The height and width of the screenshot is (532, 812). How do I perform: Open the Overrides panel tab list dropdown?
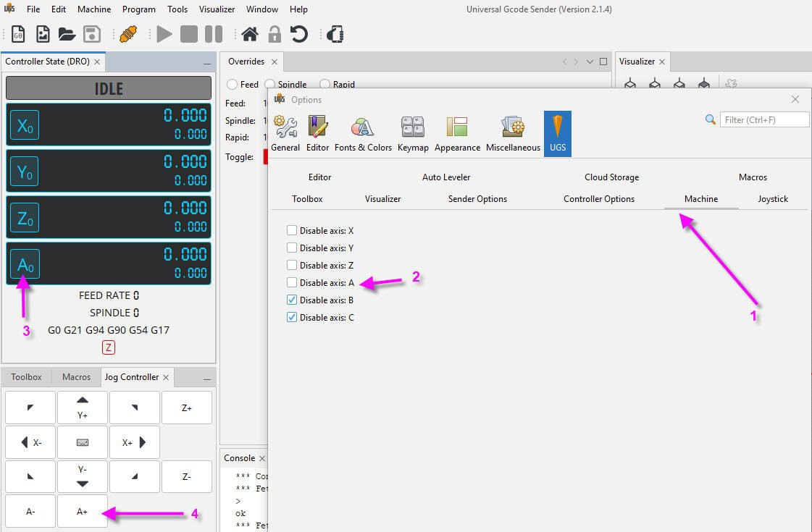coord(590,62)
